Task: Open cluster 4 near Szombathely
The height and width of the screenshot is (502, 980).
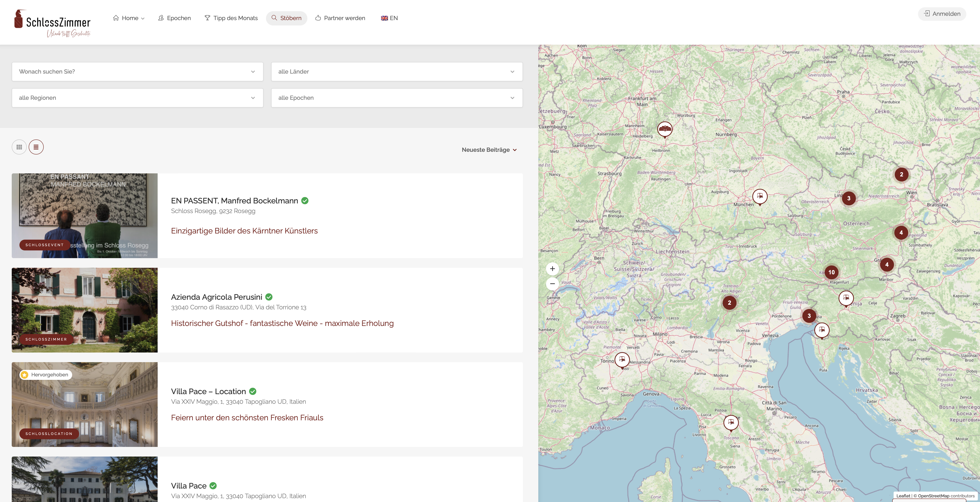Action: (901, 233)
